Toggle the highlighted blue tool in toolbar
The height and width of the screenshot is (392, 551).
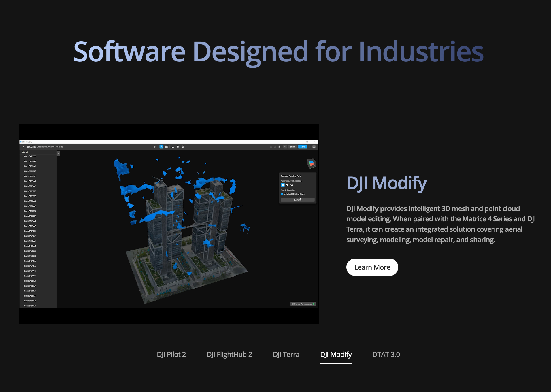coord(161,147)
